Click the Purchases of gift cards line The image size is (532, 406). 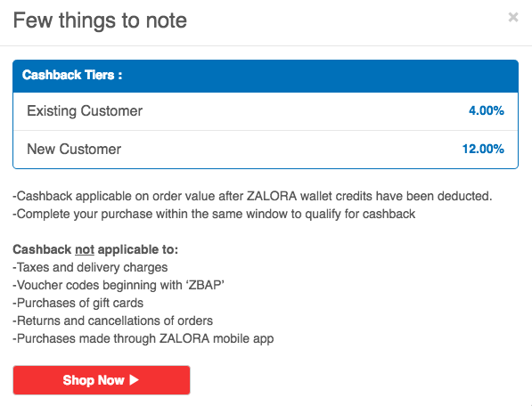point(78,303)
